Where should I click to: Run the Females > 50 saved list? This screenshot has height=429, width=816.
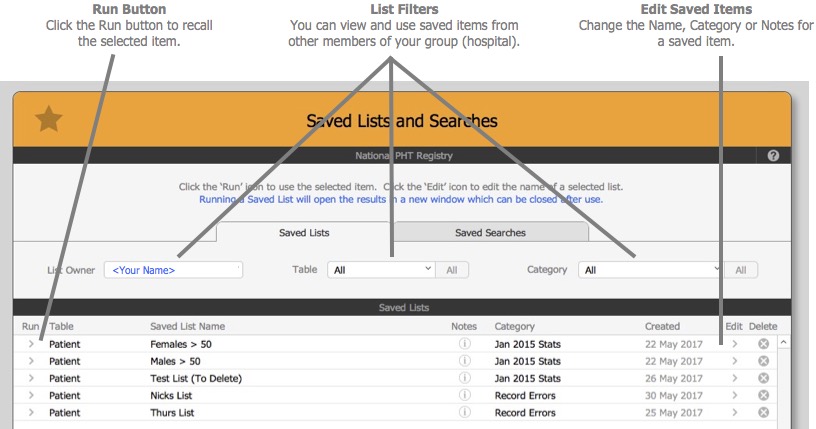click(x=31, y=344)
